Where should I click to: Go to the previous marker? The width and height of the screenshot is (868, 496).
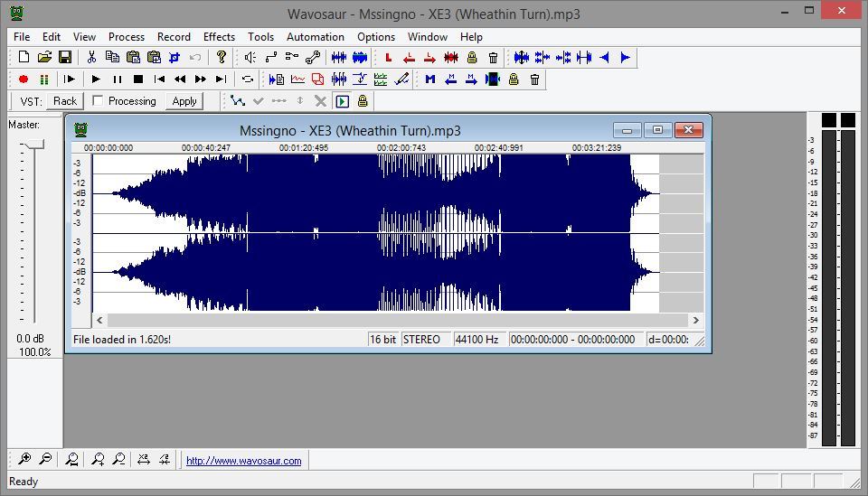pos(450,80)
